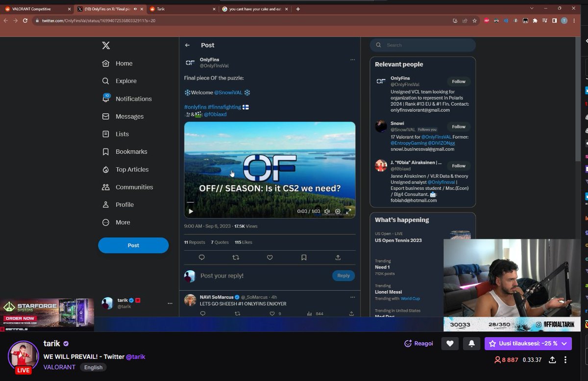Image resolution: width=588 pixels, height=381 pixels.
Task: Bookmark the OnlyFins main post
Action: click(x=304, y=257)
